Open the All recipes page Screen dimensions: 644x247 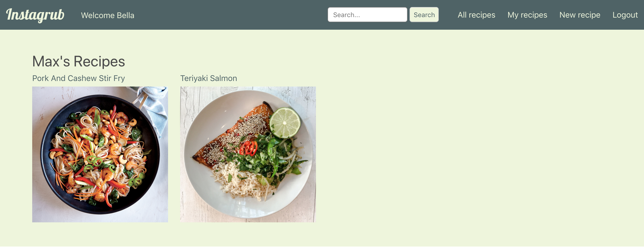[476, 15]
